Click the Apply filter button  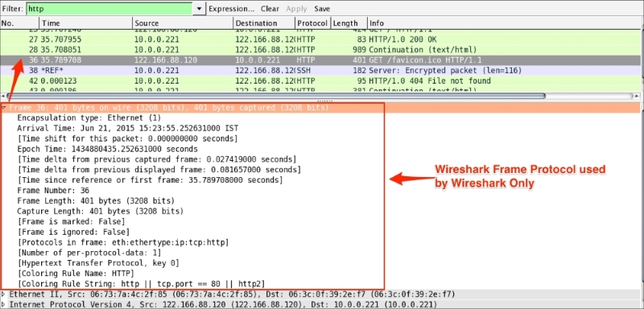296,9
